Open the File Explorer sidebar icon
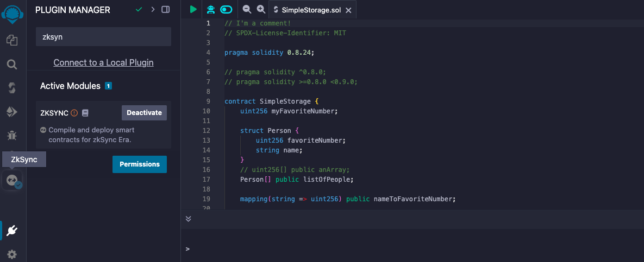This screenshot has width=644, height=262. coord(11,40)
